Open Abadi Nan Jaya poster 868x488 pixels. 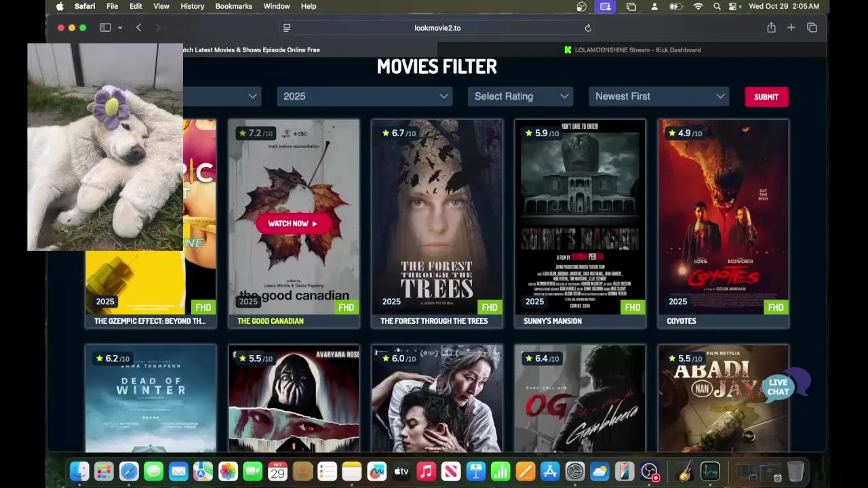coord(723,398)
